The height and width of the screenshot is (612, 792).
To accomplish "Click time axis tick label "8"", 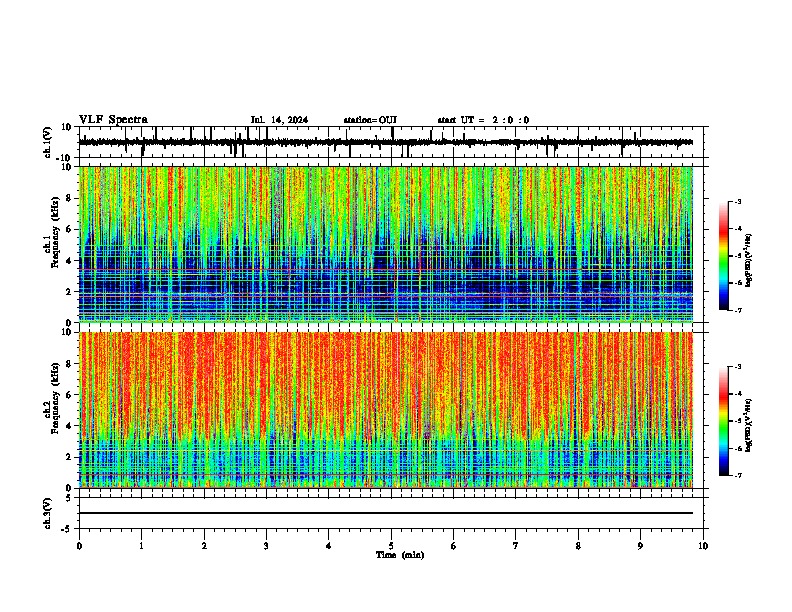I will (578, 546).
